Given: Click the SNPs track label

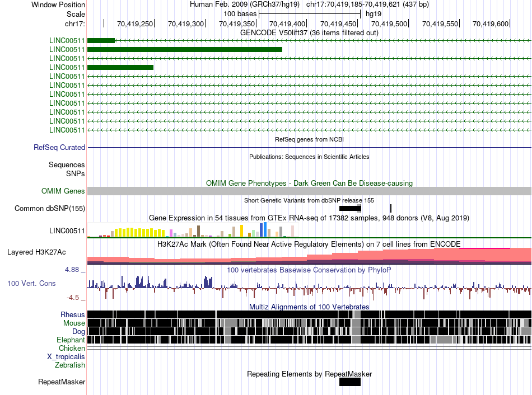Looking at the screenshot, I should (x=76, y=173).
